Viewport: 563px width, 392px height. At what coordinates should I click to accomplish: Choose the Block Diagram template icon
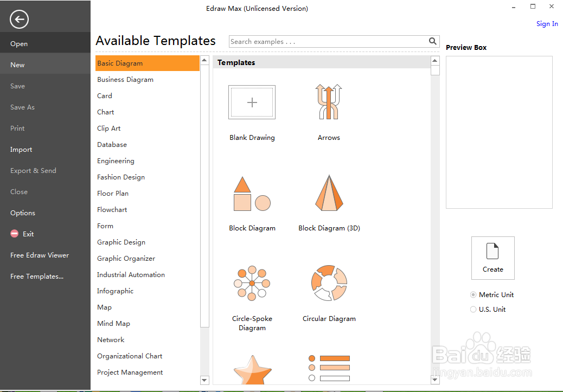coord(252,194)
